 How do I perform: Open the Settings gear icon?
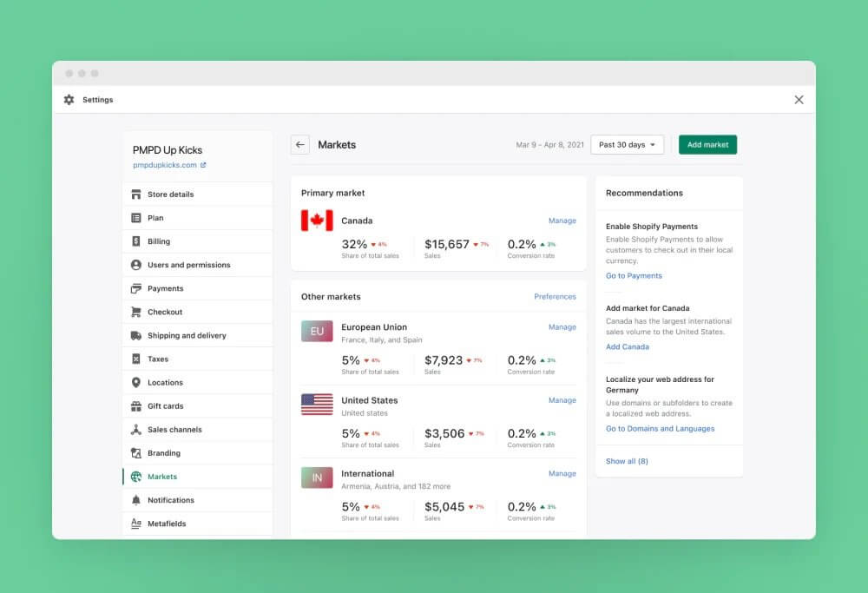point(69,100)
